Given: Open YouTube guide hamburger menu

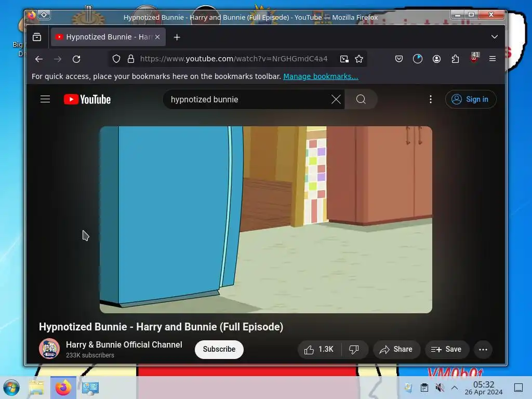Looking at the screenshot, I should pos(45,99).
